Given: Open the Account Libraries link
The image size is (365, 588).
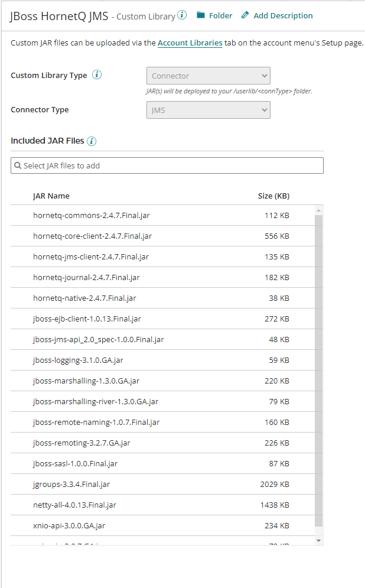Looking at the screenshot, I should click(x=190, y=43).
